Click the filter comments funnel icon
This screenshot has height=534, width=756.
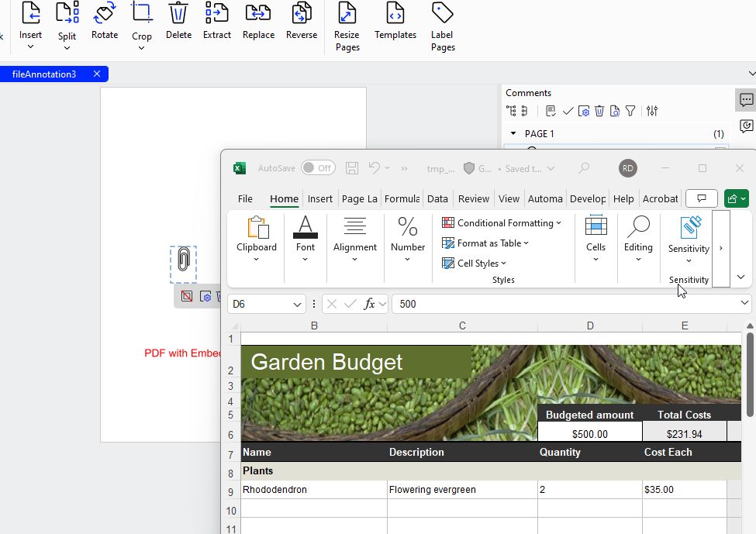coord(630,111)
